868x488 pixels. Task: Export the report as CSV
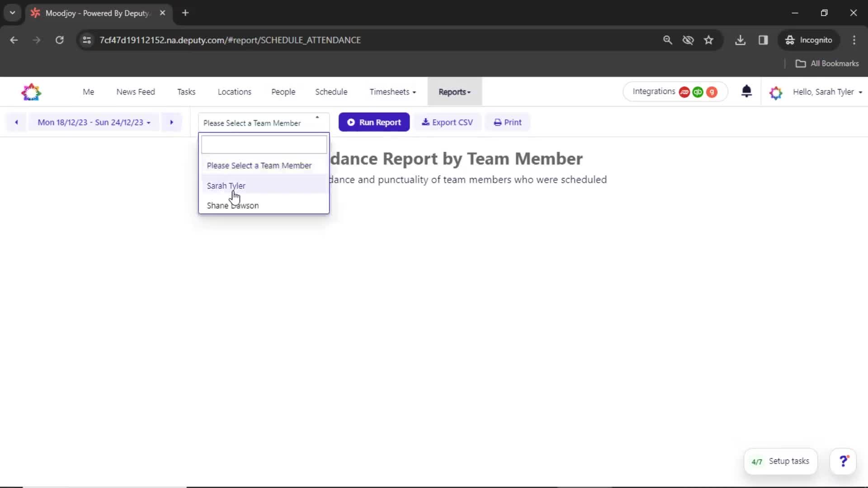[x=447, y=122]
